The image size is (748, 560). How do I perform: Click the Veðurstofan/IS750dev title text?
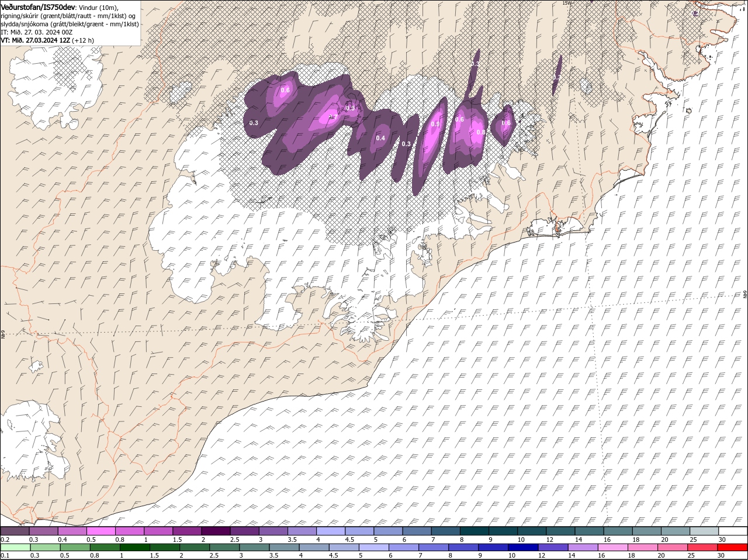pyautogui.click(x=39, y=7)
